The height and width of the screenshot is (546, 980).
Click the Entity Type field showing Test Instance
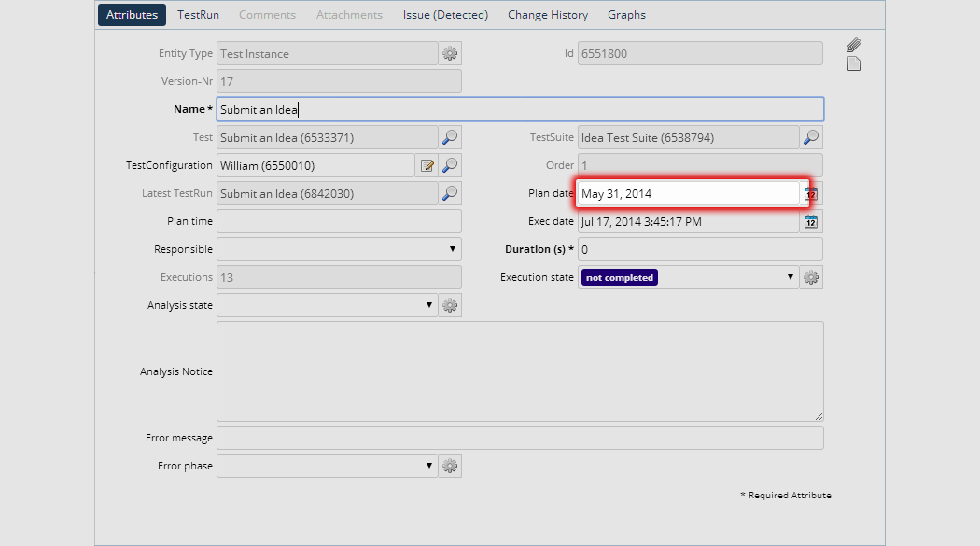coord(328,54)
